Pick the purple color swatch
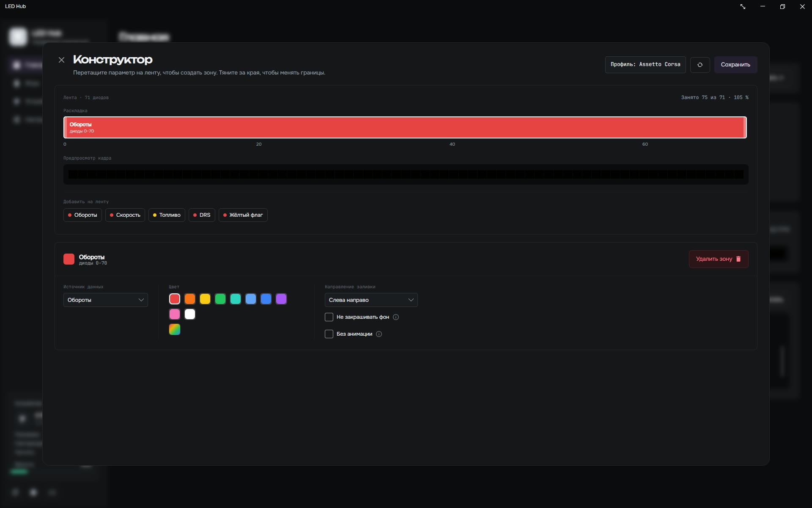This screenshot has height=508, width=812. (281, 299)
